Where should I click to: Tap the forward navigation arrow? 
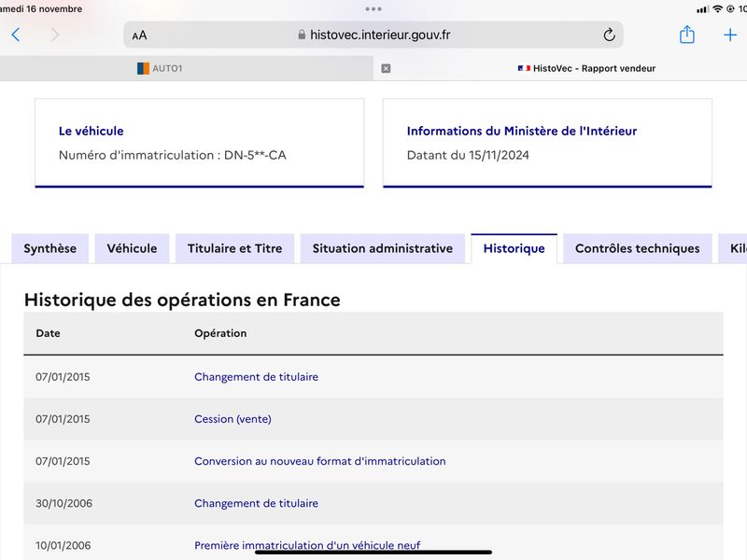(x=55, y=35)
